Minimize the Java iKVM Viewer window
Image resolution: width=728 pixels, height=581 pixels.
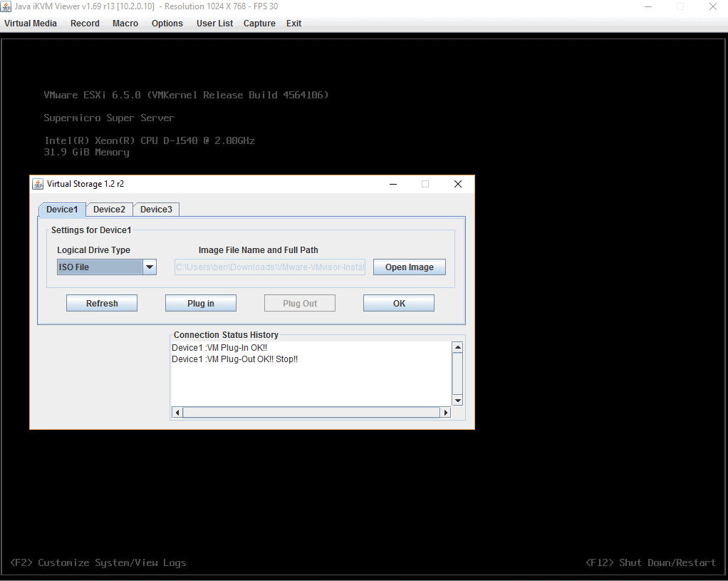[648, 6]
